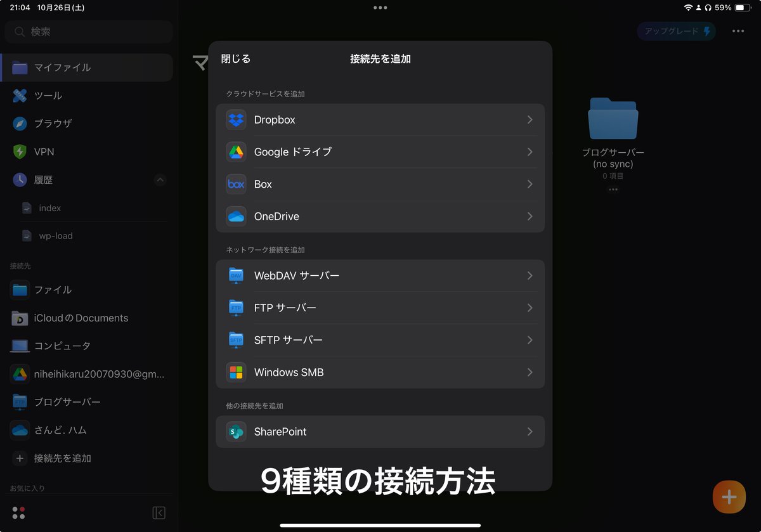
Task: Tap the three-dot multitasking control at top center
Action: (380, 8)
